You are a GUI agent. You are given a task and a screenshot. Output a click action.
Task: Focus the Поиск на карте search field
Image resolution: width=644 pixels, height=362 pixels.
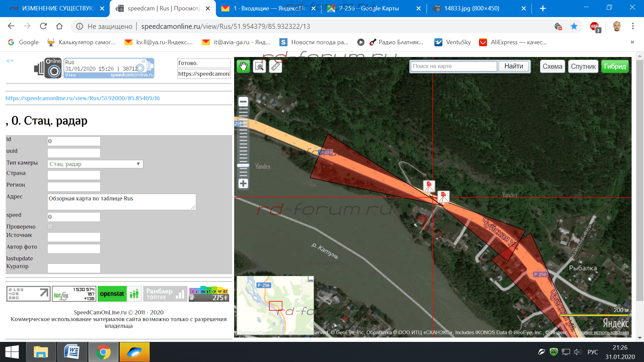(454, 66)
